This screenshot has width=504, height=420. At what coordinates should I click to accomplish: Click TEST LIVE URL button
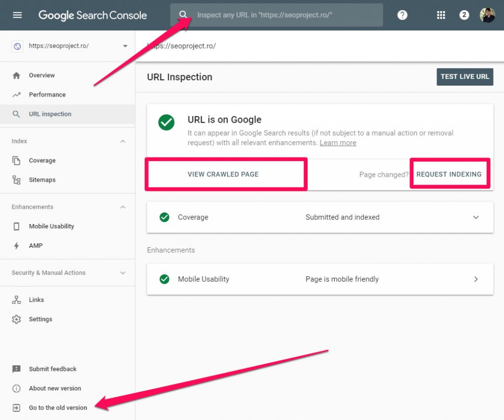click(465, 76)
